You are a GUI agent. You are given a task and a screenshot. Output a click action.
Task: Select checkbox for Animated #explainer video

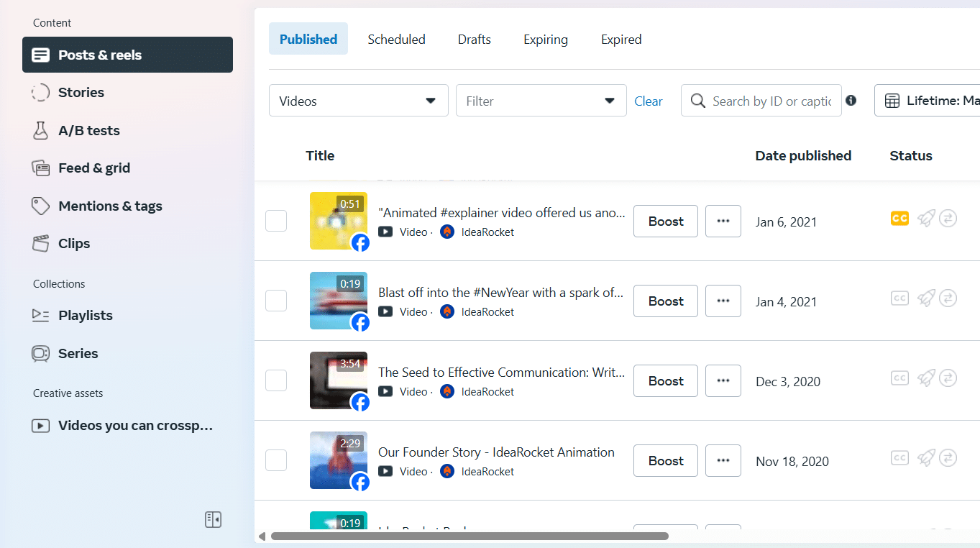(276, 222)
